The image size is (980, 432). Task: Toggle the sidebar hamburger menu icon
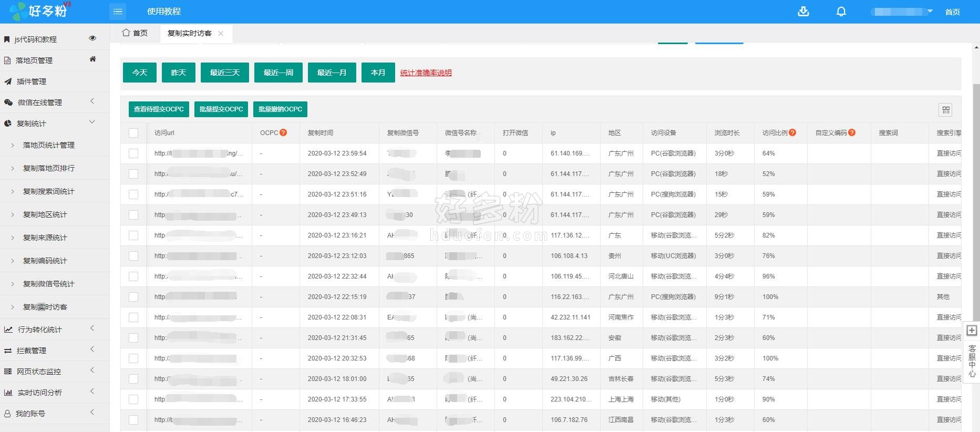(x=118, y=12)
